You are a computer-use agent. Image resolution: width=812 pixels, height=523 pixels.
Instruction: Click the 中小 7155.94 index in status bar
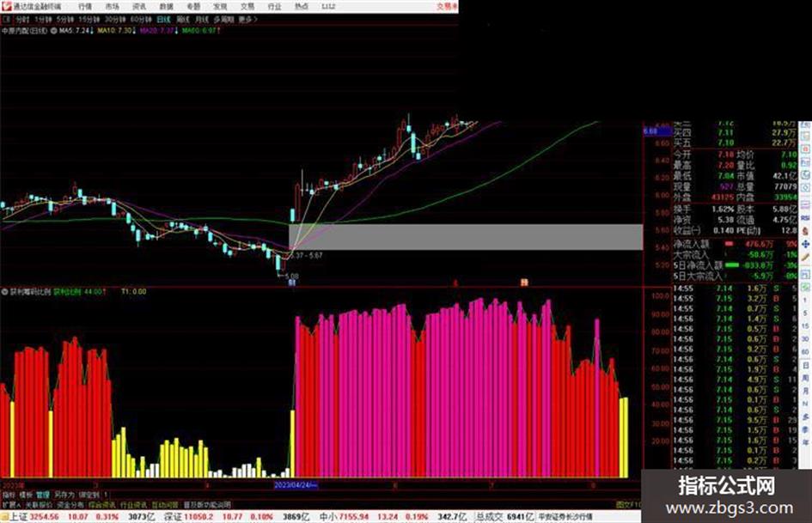click(x=344, y=517)
